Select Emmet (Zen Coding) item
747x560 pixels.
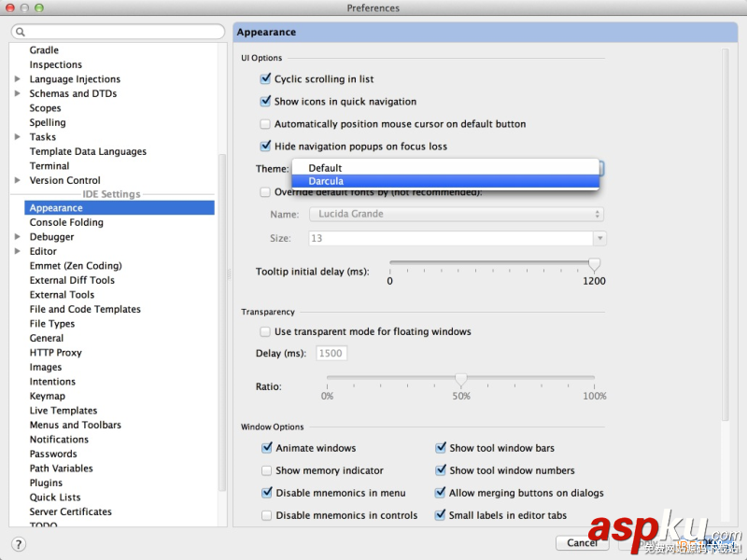[x=76, y=266]
